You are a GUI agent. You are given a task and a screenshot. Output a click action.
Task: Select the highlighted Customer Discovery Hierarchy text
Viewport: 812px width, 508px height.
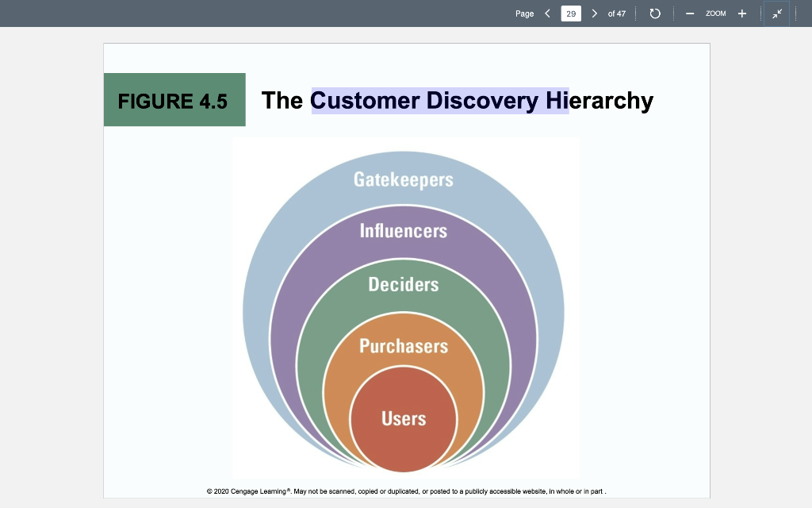pyautogui.click(x=441, y=100)
